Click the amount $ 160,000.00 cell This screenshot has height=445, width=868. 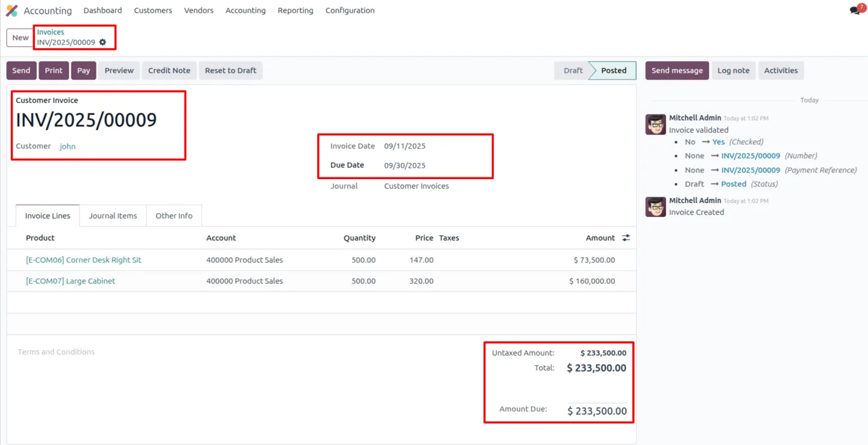click(592, 281)
